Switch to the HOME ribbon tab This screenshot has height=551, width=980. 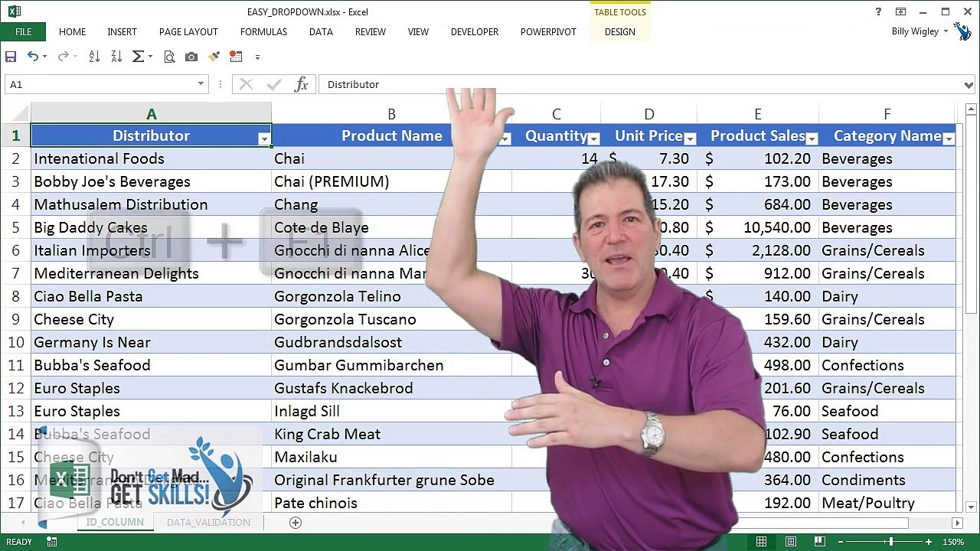click(73, 32)
